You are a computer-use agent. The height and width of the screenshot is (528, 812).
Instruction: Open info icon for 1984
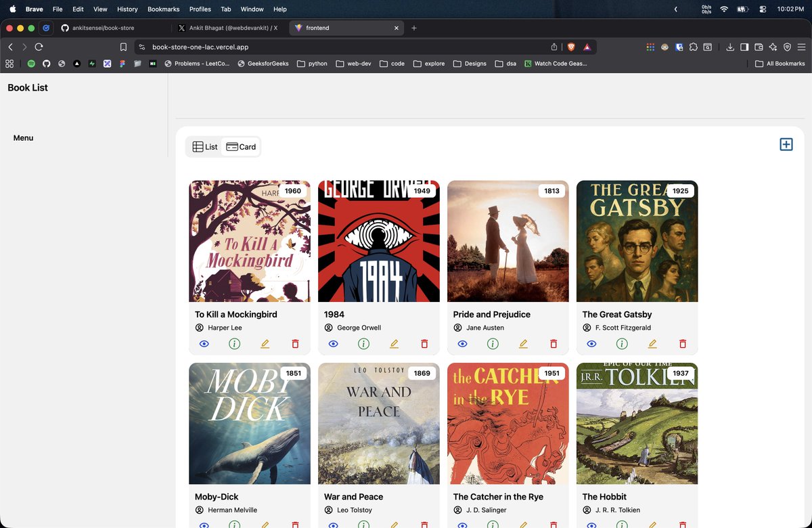click(x=364, y=344)
